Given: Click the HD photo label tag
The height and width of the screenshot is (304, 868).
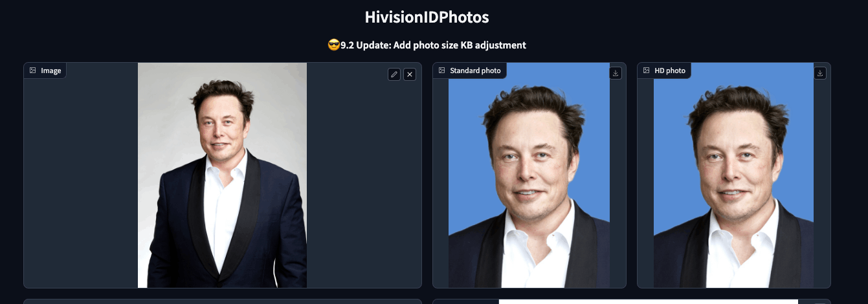Looking at the screenshot, I should pos(665,71).
